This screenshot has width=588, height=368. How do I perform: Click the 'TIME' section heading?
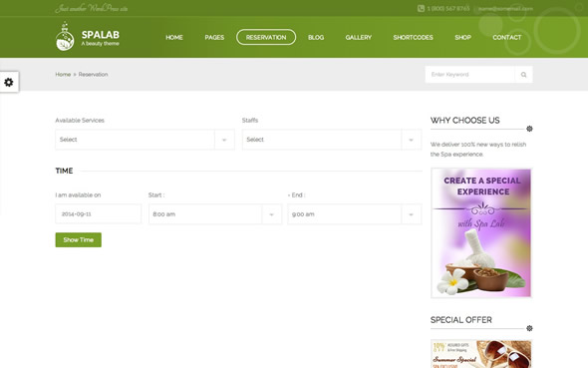(64, 171)
